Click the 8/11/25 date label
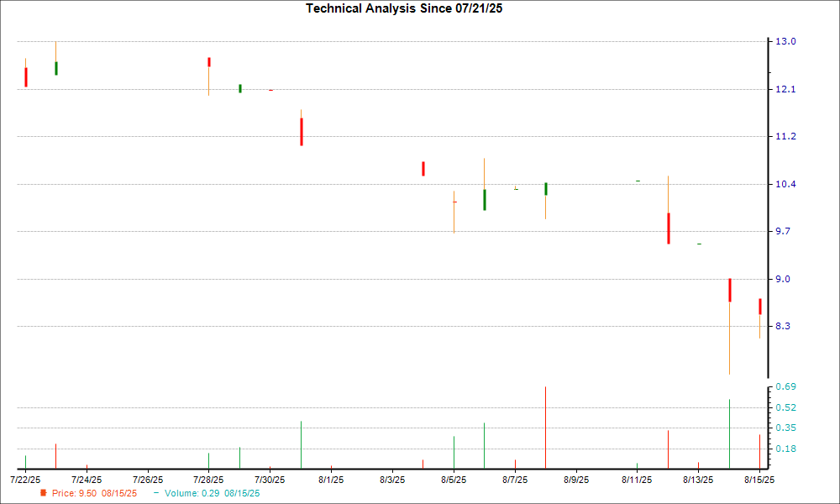840x504 pixels. point(637,480)
